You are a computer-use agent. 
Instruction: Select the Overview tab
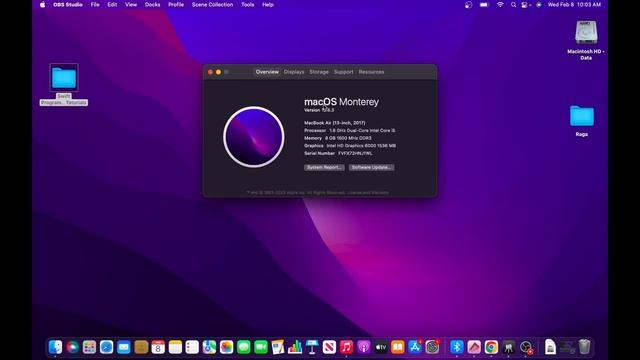[x=267, y=72]
